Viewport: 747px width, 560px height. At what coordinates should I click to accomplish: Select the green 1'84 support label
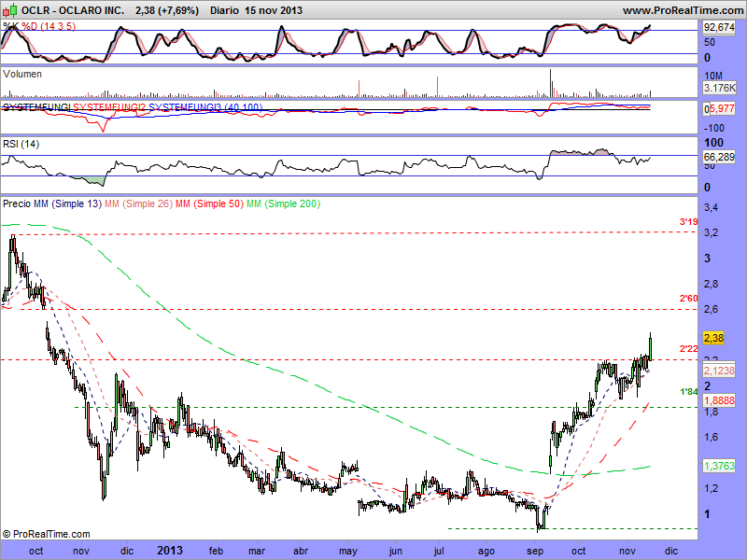(688, 392)
